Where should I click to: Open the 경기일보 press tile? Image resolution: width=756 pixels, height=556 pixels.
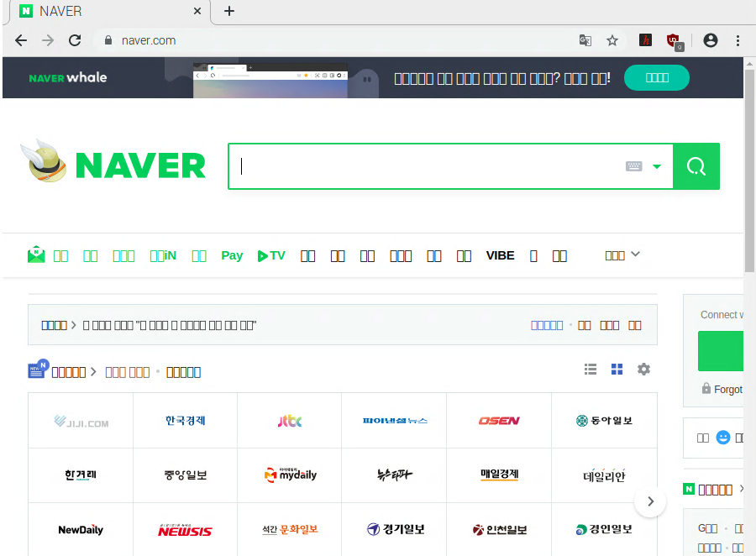coord(395,529)
